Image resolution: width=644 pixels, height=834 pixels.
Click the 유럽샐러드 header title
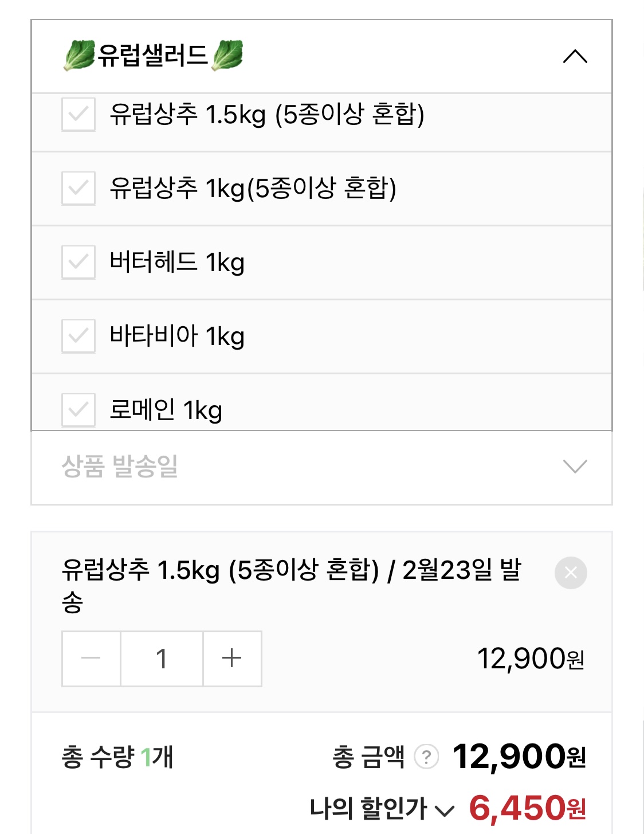tap(152, 56)
